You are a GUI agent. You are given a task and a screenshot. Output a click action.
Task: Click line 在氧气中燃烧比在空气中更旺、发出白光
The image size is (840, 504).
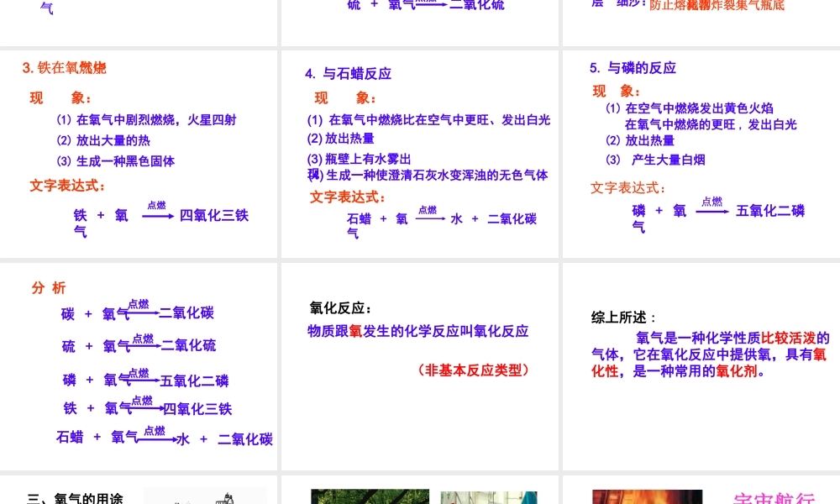point(428,120)
